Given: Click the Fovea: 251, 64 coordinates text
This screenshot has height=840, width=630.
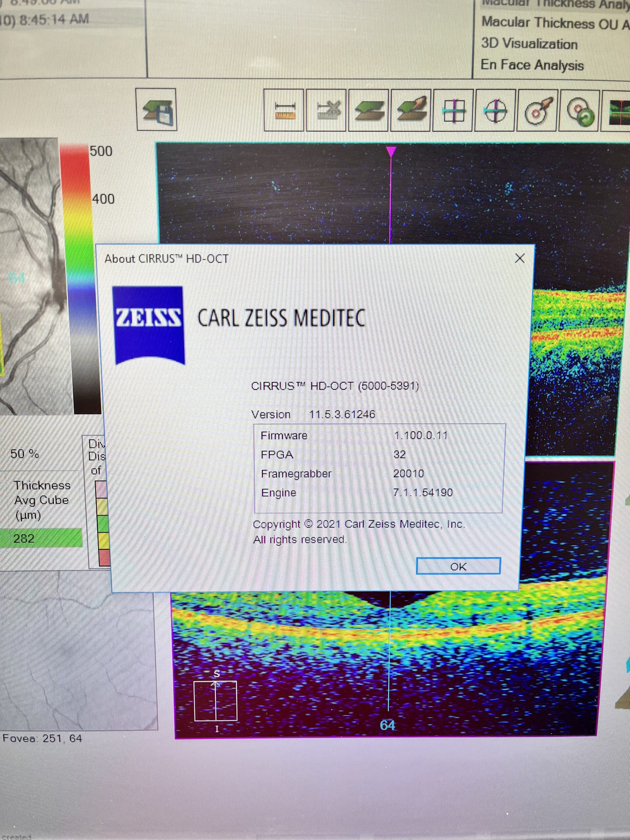Looking at the screenshot, I should (x=42, y=738).
